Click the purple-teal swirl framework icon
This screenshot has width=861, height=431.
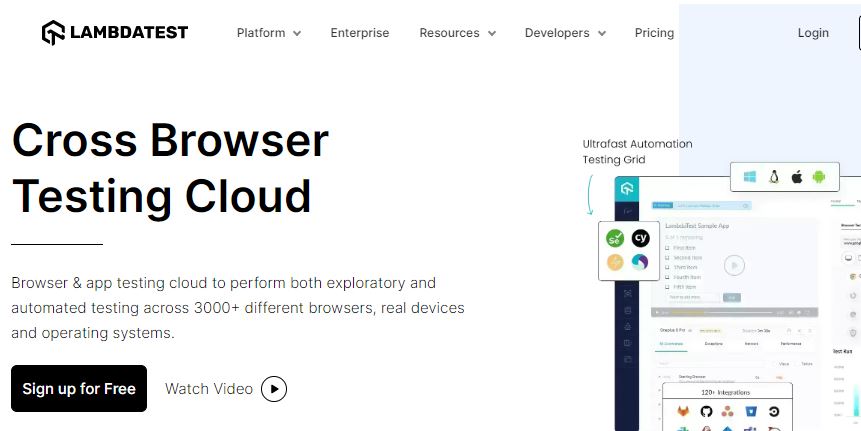pos(640,262)
